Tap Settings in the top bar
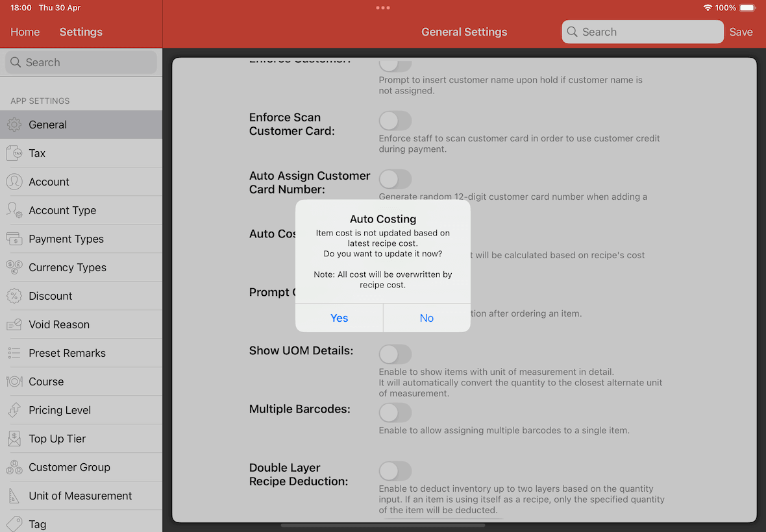This screenshot has height=532, width=766. tap(81, 32)
